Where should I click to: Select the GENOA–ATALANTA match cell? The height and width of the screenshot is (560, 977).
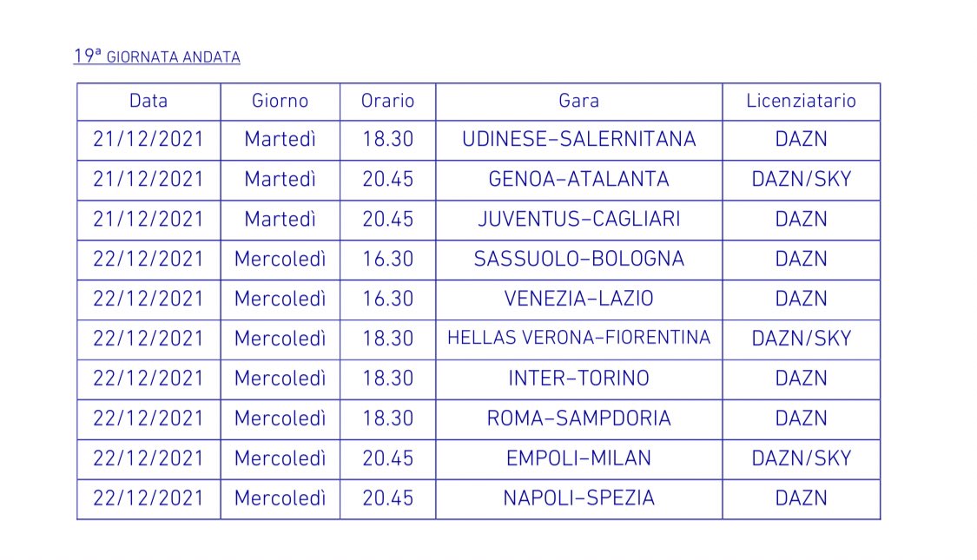tap(578, 179)
